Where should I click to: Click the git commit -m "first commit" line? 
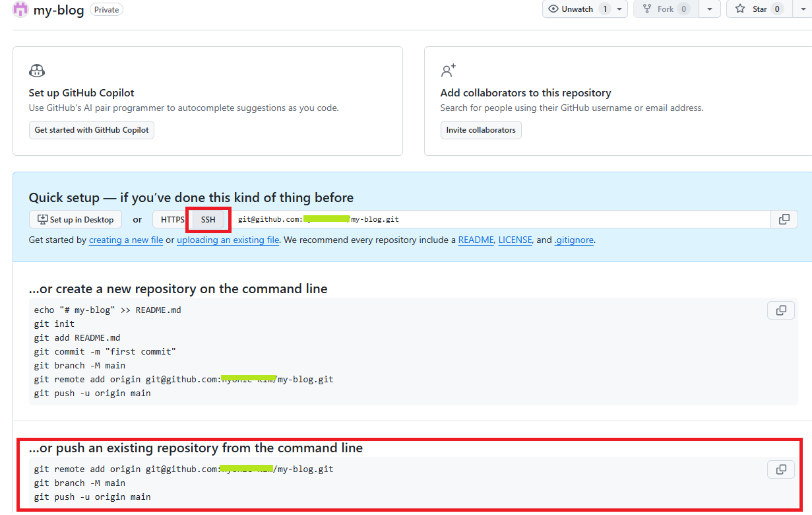[105, 351]
